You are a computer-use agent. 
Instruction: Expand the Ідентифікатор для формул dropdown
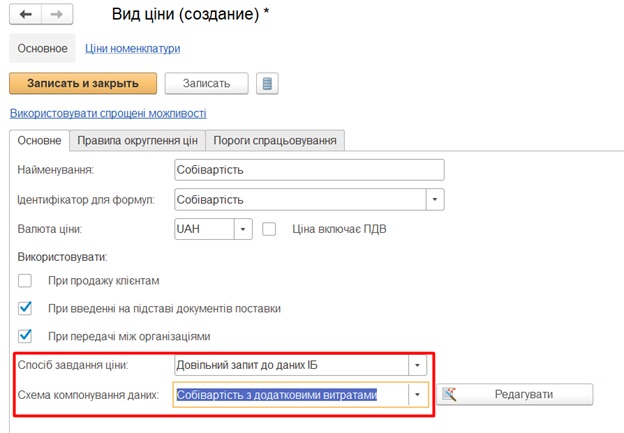435,200
